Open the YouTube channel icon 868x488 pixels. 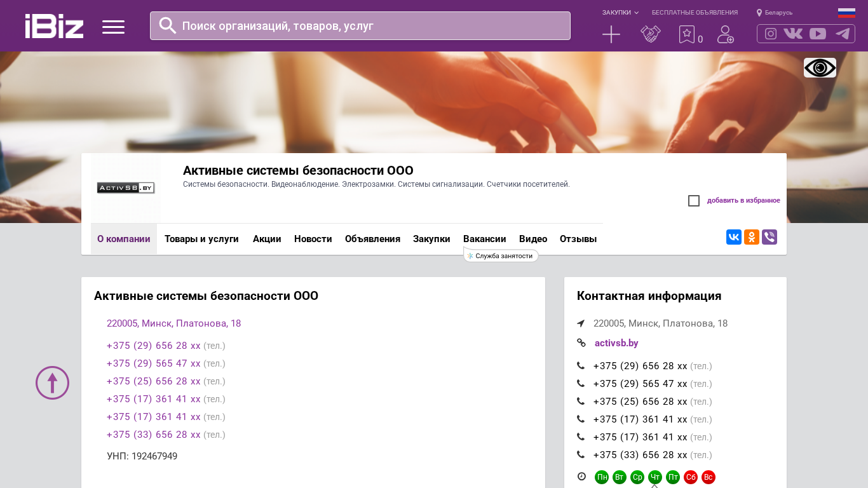pyautogui.click(x=818, y=34)
